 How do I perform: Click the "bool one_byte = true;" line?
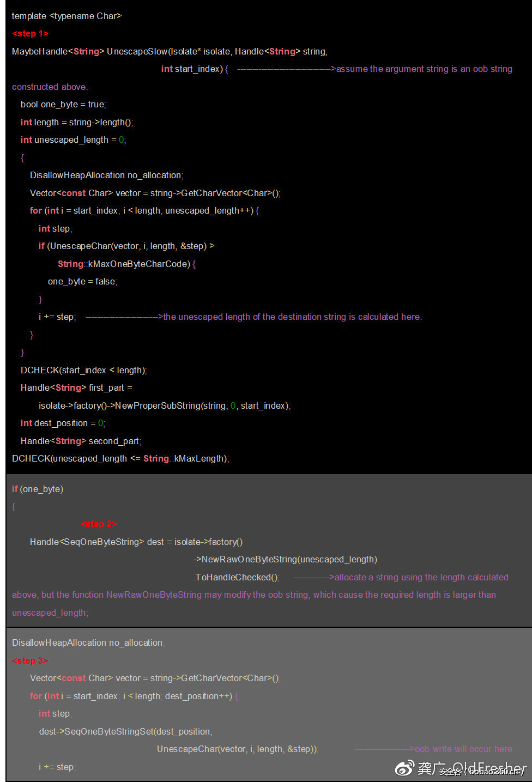(63, 105)
